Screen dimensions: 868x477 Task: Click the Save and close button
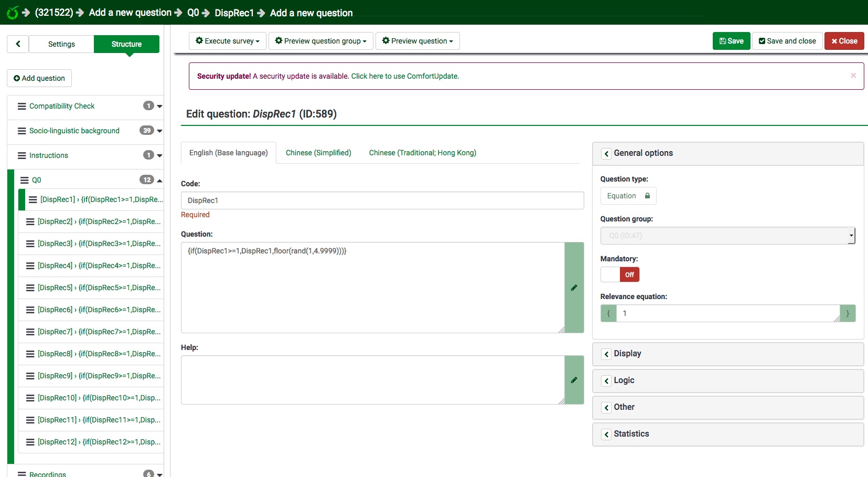pyautogui.click(x=787, y=41)
